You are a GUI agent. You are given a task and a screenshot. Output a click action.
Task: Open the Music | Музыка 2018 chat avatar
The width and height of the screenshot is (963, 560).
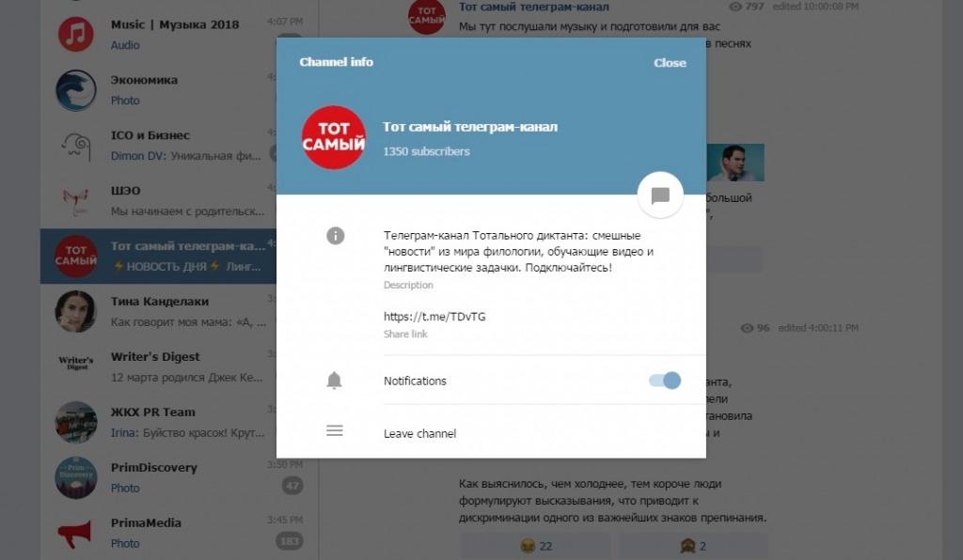tap(76, 35)
